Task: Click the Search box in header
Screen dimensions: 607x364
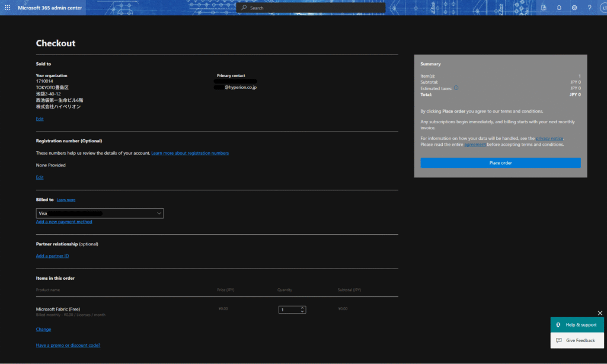Action: pos(311,8)
